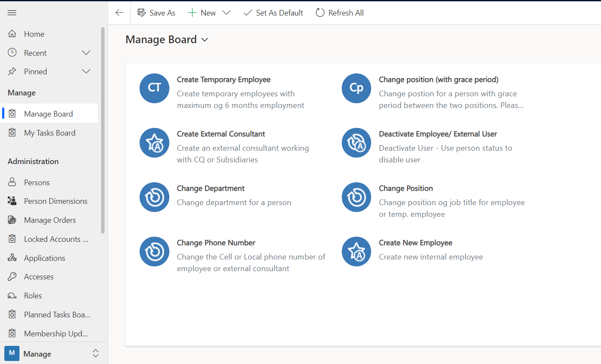Click the Save As button
The height and width of the screenshot is (364, 601).
click(156, 13)
